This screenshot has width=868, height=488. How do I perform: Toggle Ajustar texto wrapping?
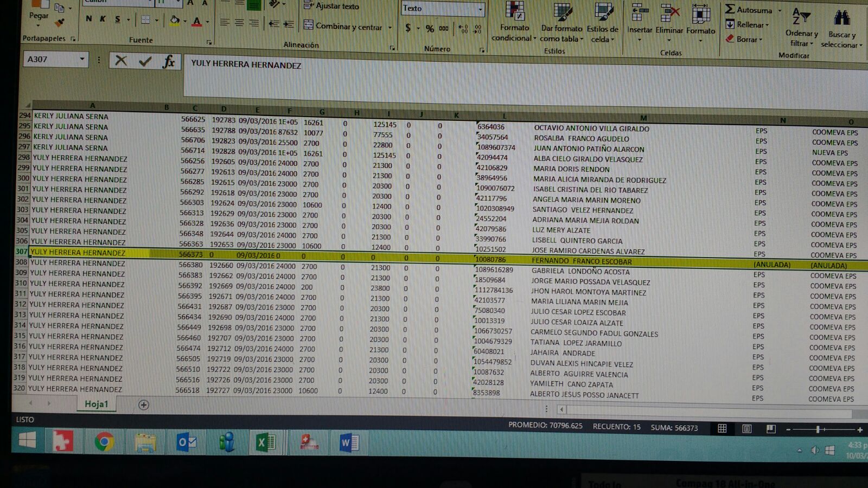[x=331, y=6]
